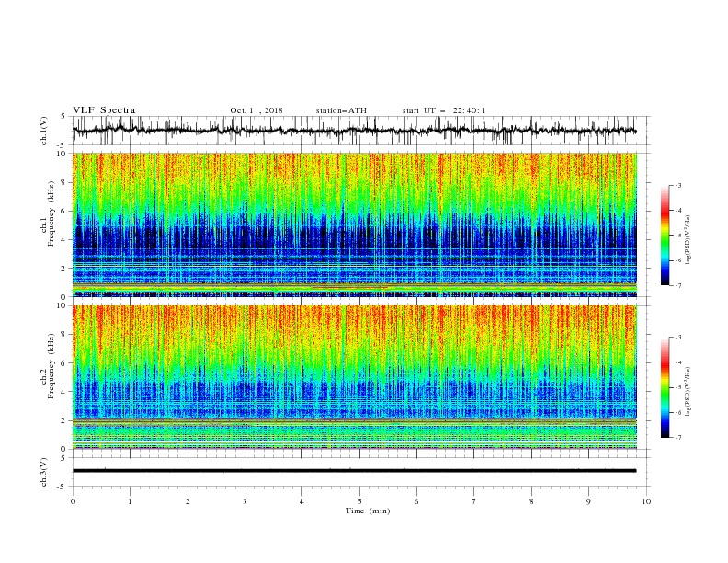Viewport: 728px width, 563px height.
Task: Click the "-4" tick on ch.2 colorbar
Action: pos(678,362)
